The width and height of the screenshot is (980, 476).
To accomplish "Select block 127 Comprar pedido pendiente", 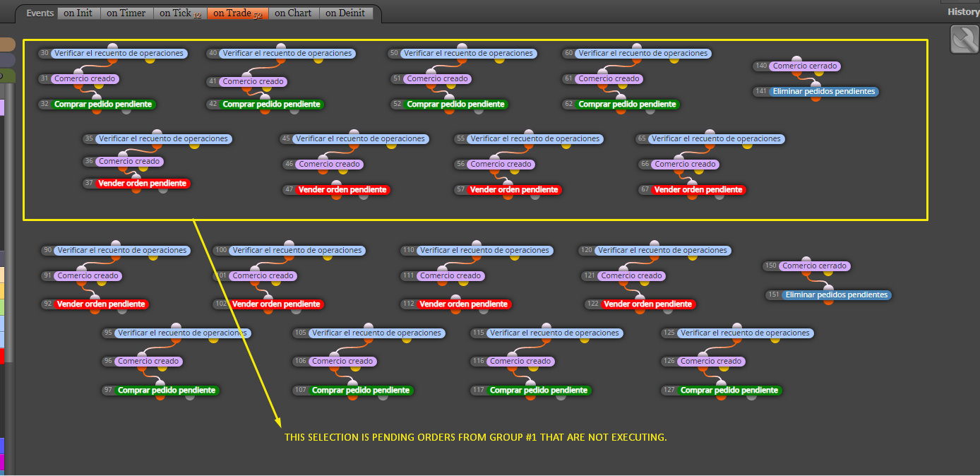I will [722, 391].
